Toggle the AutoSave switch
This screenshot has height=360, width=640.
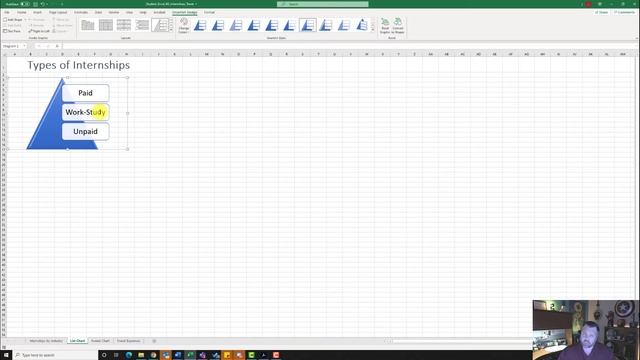tap(25, 4)
